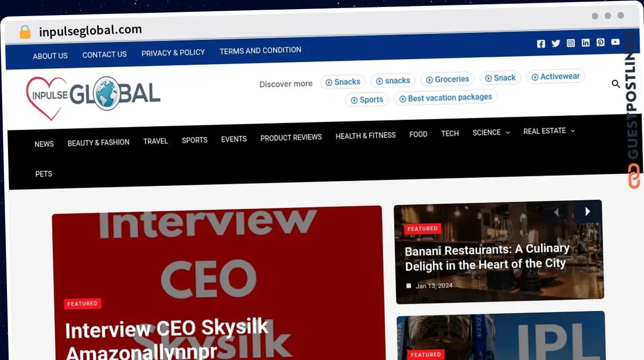
Task: Select Product Reviews category
Action: [291, 138]
